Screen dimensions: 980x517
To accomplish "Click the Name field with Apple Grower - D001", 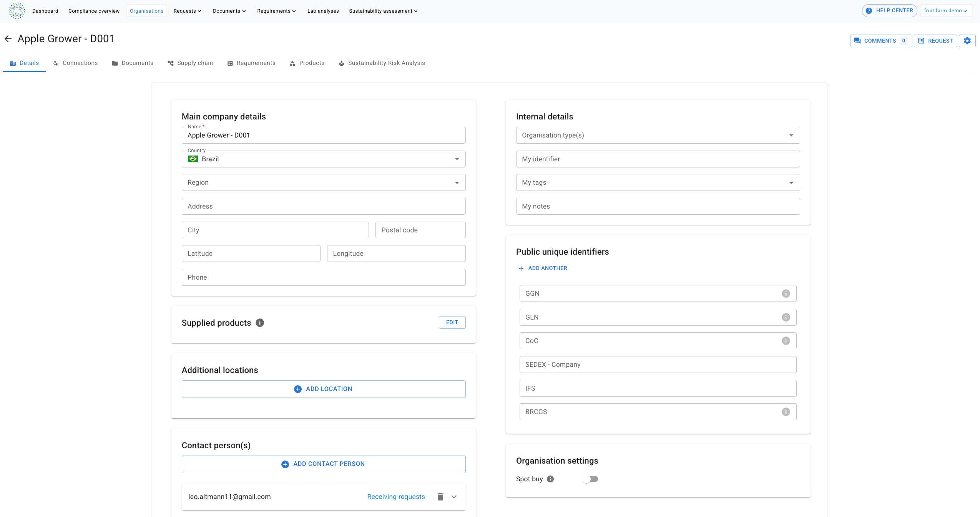I will click(x=324, y=135).
